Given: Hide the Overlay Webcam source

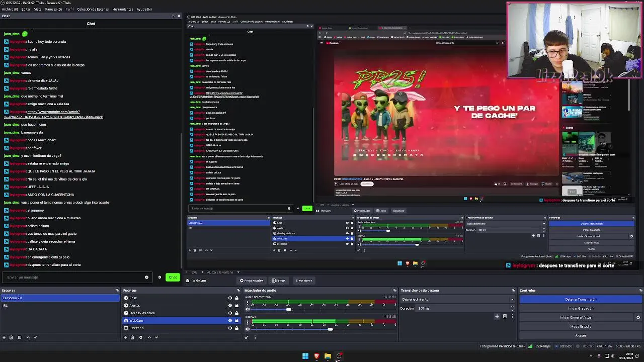Looking at the screenshot, I should [x=230, y=313].
